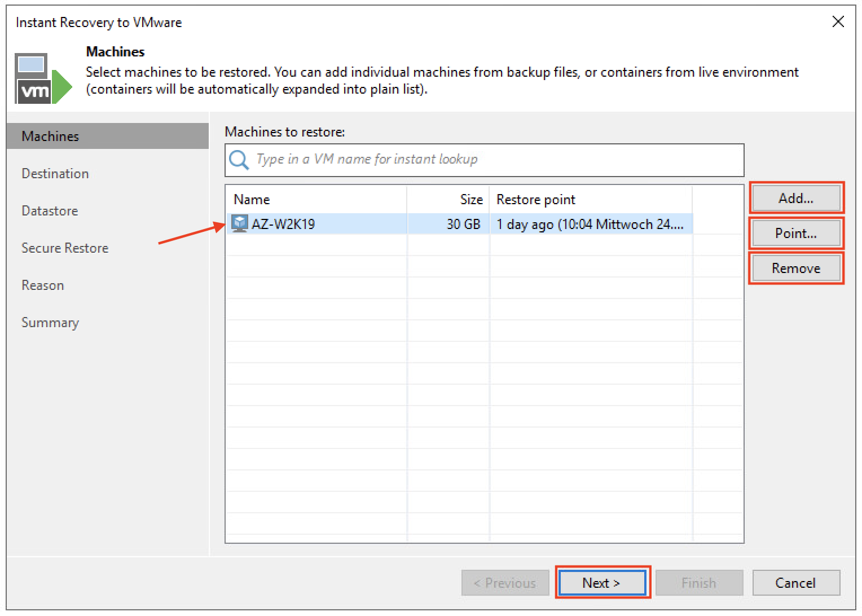The width and height of the screenshot is (862, 616).
Task: Click the VM icon beside AZ-W2K19
Action: coord(240,223)
